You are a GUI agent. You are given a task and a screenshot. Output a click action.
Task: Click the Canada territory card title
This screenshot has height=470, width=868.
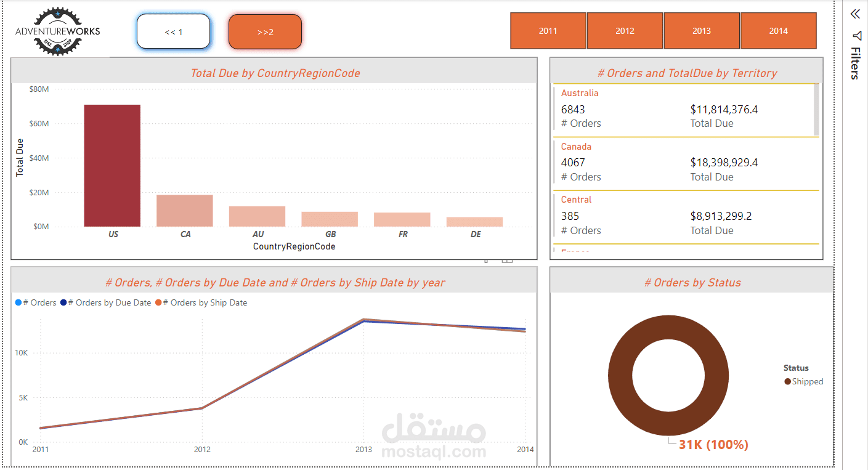576,147
